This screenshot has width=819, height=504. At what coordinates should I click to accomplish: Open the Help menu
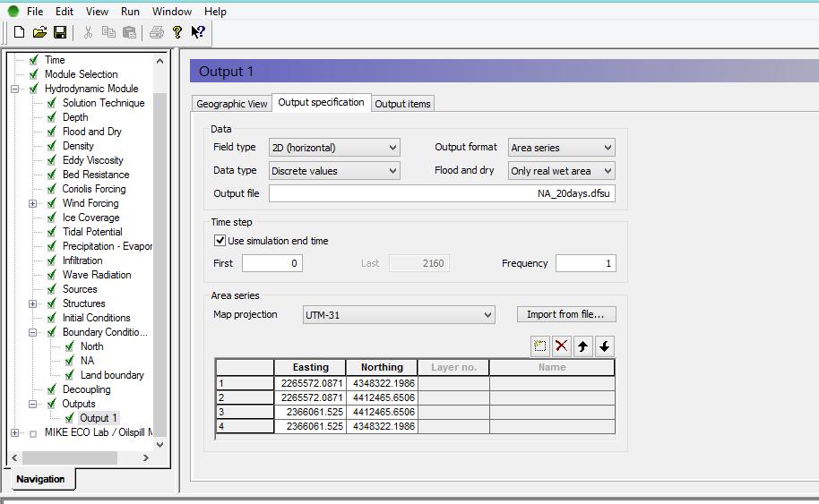[215, 12]
